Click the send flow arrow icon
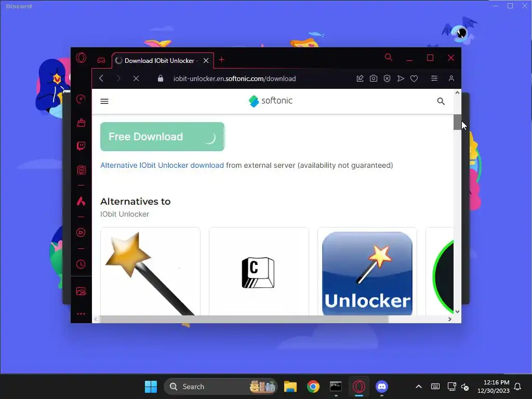Viewport: 532px width, 399px height. click(x=401, y=78)
